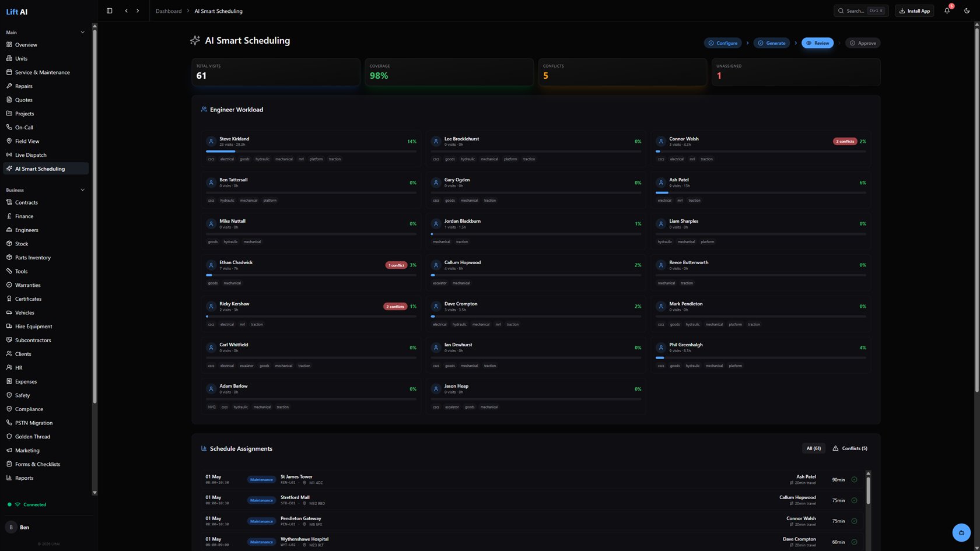Screen dimensions: 980x551
Task: Open Repairs in the sidebar
Action: point(46,86)
